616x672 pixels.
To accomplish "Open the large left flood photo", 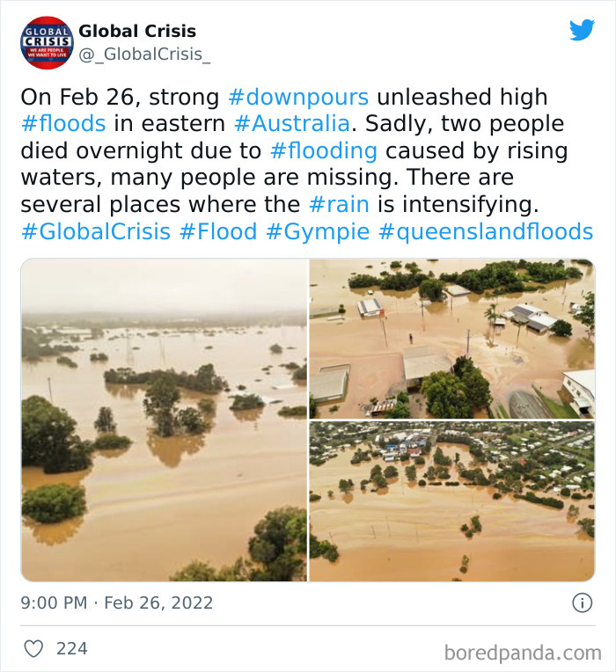I will [164, 420].
